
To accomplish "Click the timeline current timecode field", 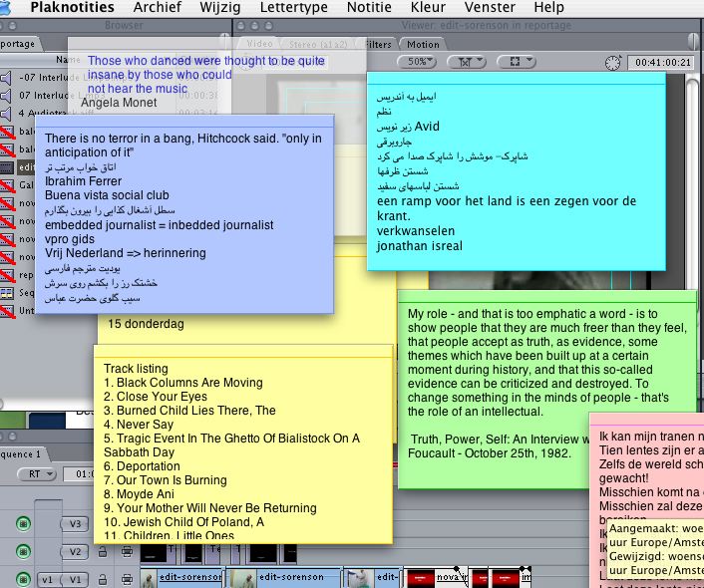I will (x=79, y=474).
